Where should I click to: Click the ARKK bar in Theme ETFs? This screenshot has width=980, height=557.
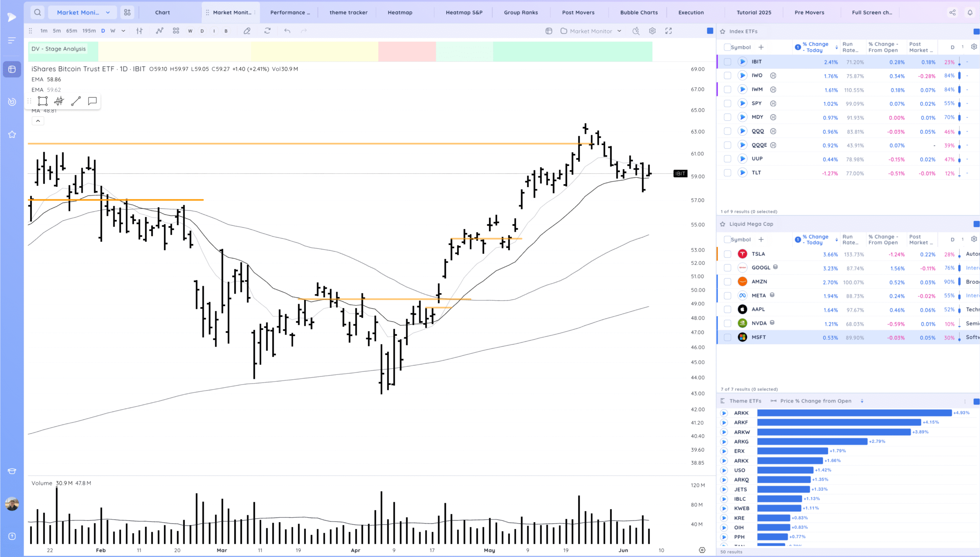pos(854,413)
